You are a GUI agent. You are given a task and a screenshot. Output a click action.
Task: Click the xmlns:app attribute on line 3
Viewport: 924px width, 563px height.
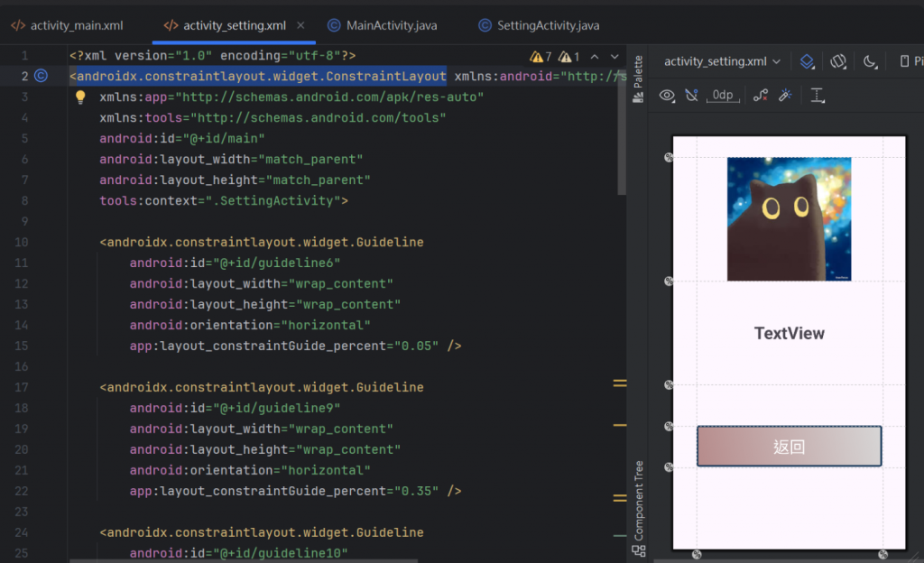(291, 97)
